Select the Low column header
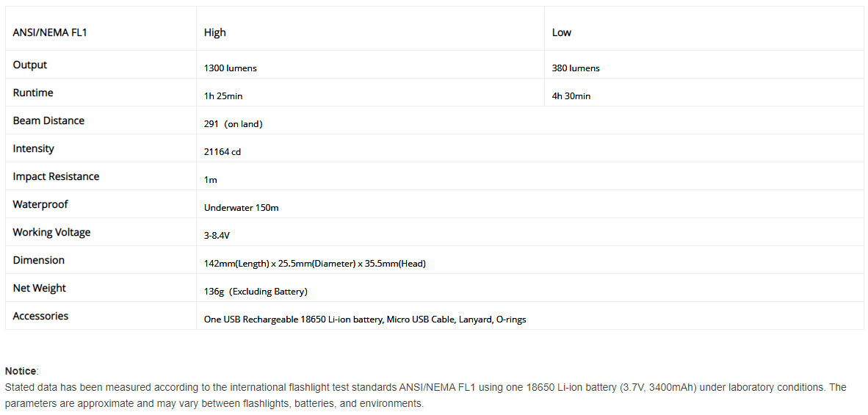 [561, 32]
